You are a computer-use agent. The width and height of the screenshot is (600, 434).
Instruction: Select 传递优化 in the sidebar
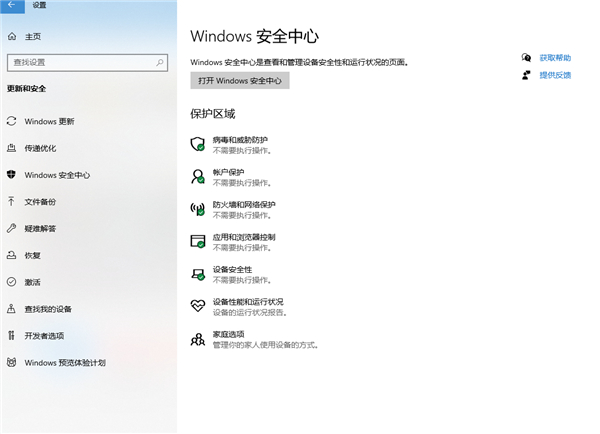click(40, 148)
